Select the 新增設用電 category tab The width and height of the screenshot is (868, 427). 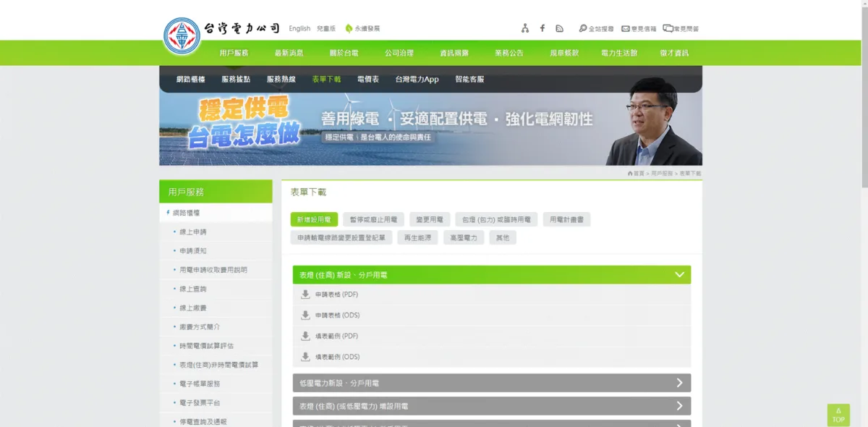314,219
